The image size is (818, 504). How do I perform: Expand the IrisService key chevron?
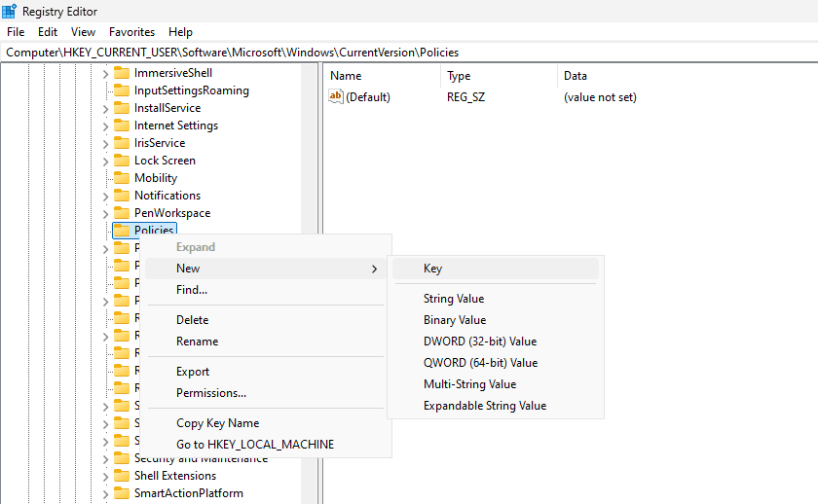(x=106, y=143)
